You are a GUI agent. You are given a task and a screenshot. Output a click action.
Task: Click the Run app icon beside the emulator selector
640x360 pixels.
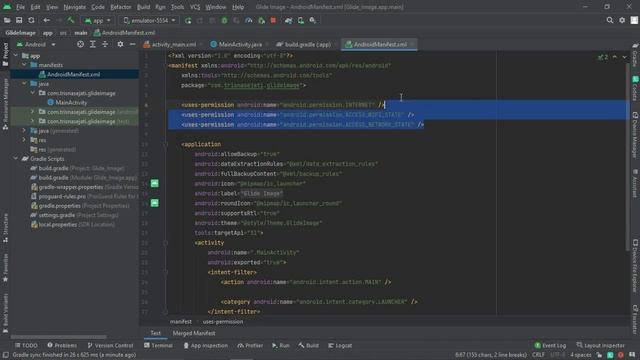coord(188,20)
